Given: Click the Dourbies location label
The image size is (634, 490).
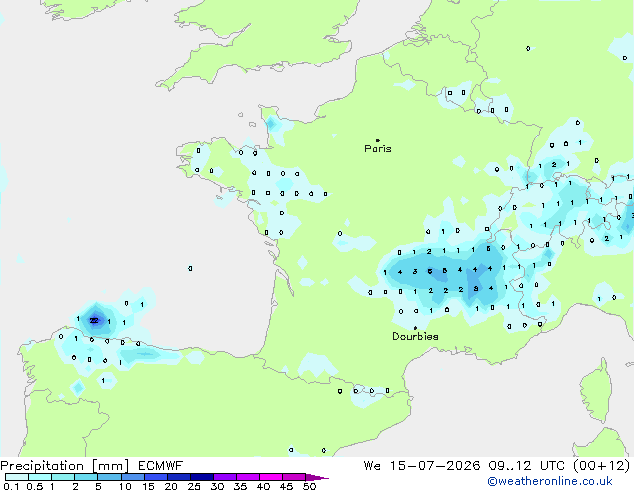Looking at the screenshot, I should 415,336.
